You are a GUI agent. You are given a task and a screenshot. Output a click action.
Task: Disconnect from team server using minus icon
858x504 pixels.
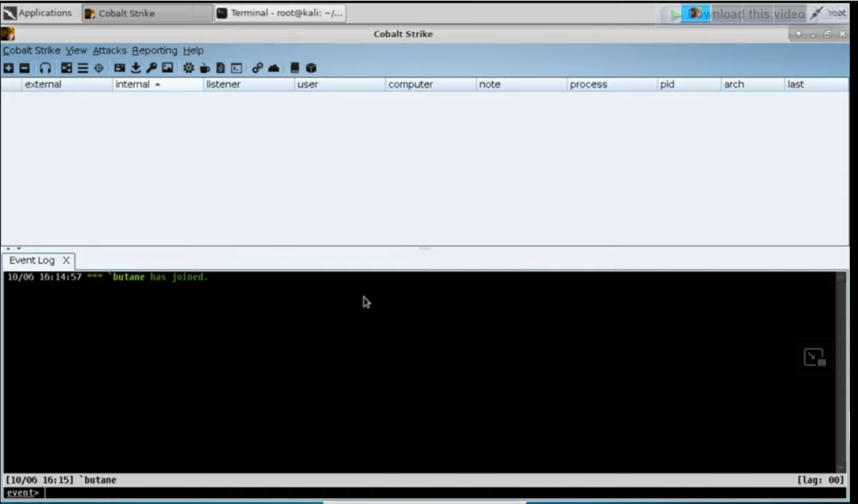click(x=25, y=69)
